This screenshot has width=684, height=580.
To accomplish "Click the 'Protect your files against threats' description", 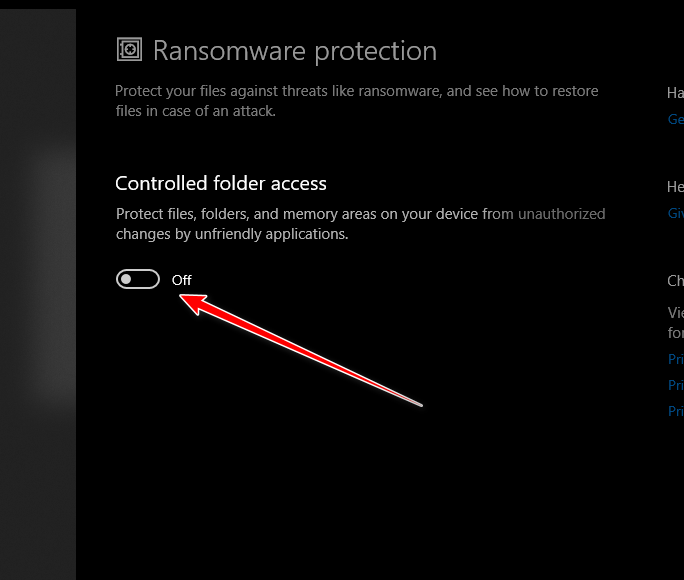I will pyautogui.click(x=356, y=91).
